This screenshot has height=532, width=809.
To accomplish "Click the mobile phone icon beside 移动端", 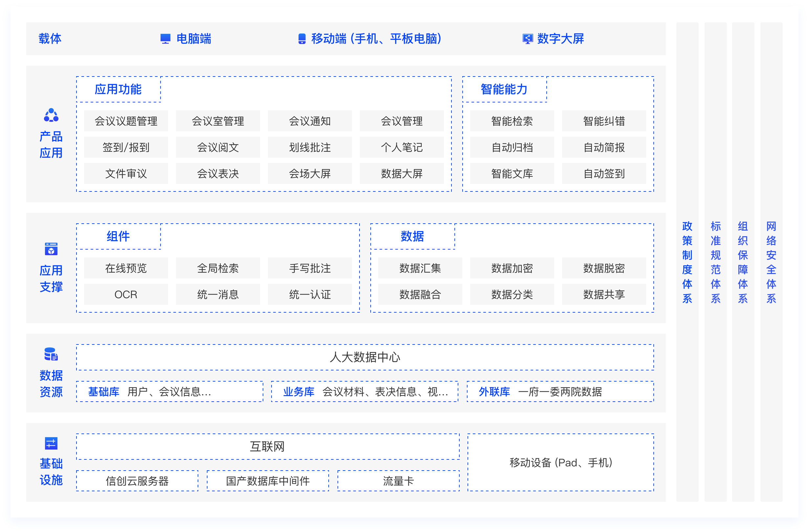I will point(301,39).
